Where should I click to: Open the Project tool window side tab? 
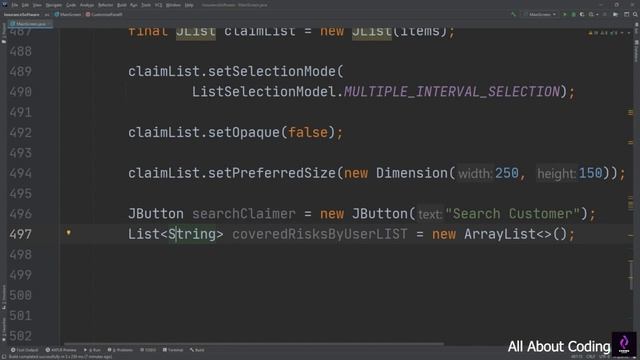(4, 33)
